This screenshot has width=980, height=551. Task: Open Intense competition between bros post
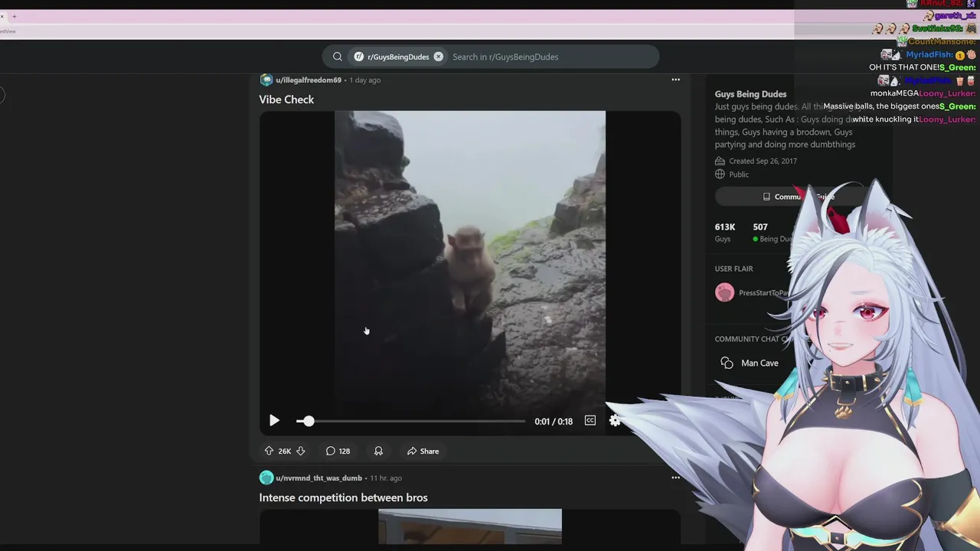coord(343,497)
